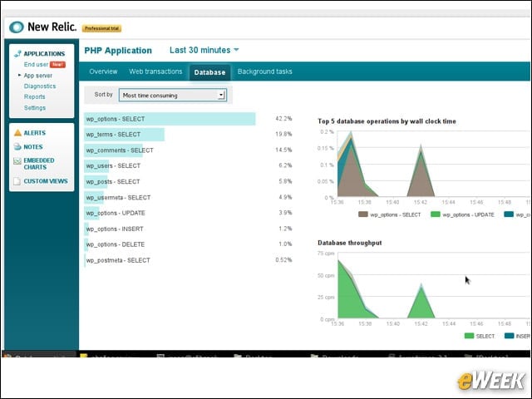Open the Sort by Most time consuming dropdown
Viewport: 532px width, 399px height.
(173, 96)
